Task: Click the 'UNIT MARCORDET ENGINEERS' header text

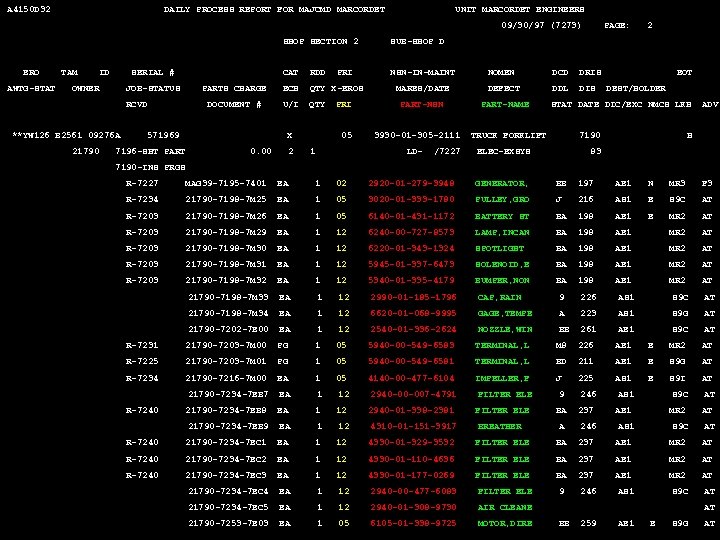Action: [x=519, y=9]
